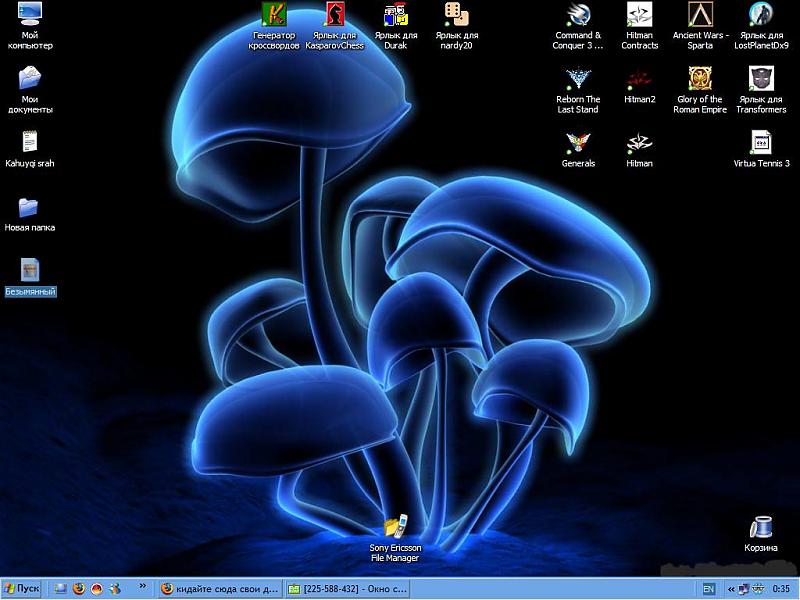The image size is (800, 600).
Task: Select Glory of the Roman Empire icon
Action: [x=700, y=79]
